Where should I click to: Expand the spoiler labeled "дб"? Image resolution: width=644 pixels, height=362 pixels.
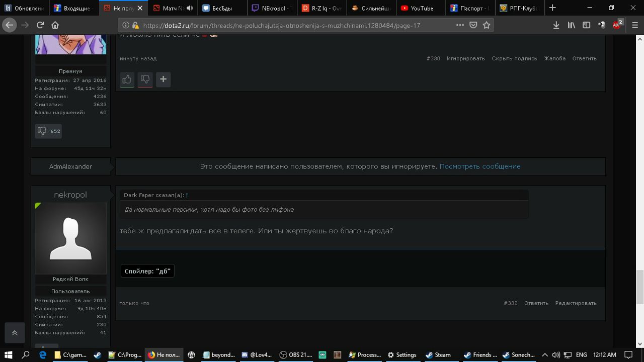click(x=147, y=271)
